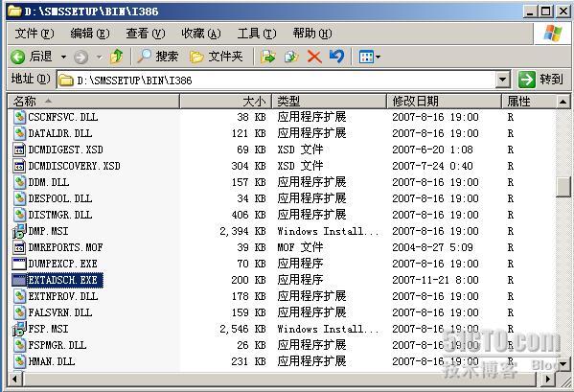Image resolution: width=574 pixels, height=392 pixels.
Task: Go back using the 后退 arrow icon
Action: click(17, 57)
